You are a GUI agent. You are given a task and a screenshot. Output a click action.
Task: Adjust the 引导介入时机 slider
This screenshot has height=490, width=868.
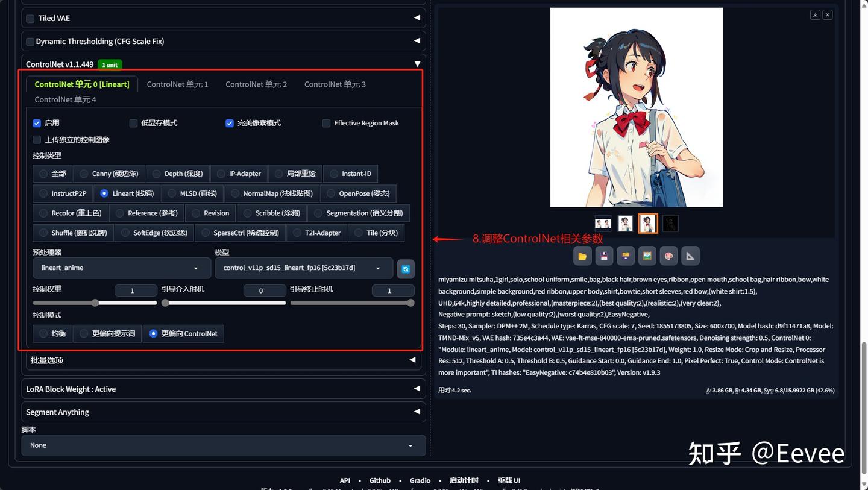point(224,303)
